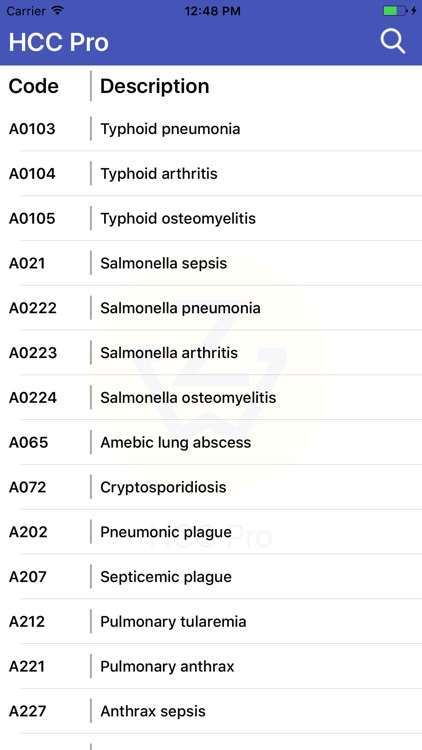
Task: Tap the HCC Pro app title
Action: click(58, 42)
